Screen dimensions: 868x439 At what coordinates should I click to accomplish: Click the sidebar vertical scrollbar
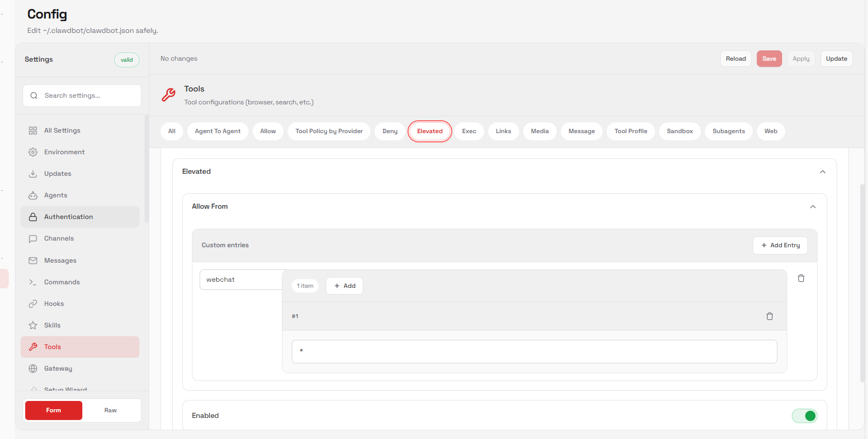(x=147, y=170)
